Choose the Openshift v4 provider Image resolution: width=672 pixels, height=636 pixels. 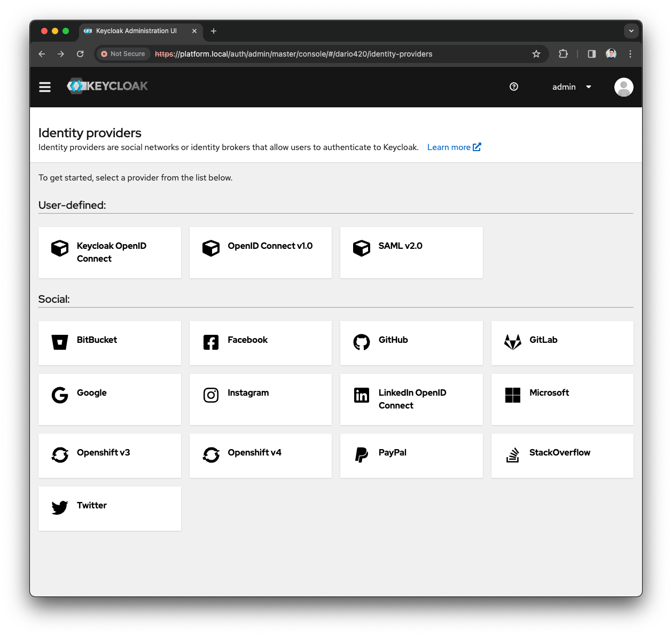[260, 455]
